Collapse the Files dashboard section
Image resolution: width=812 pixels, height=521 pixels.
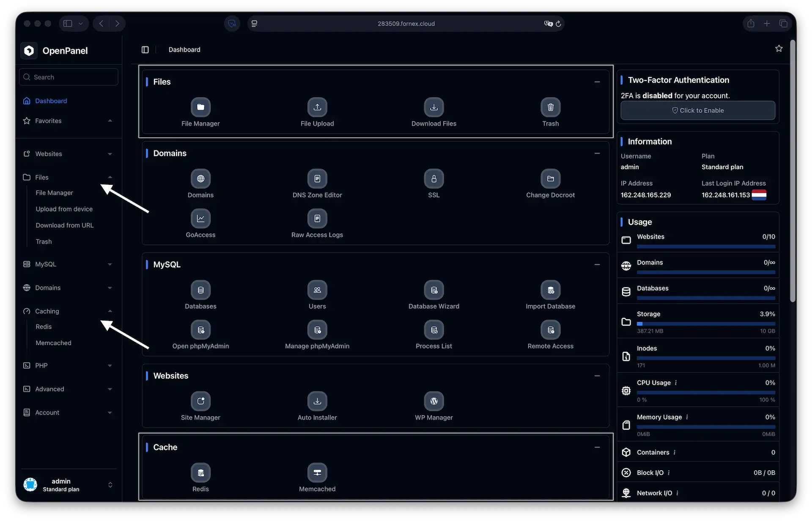click(597, 82)
